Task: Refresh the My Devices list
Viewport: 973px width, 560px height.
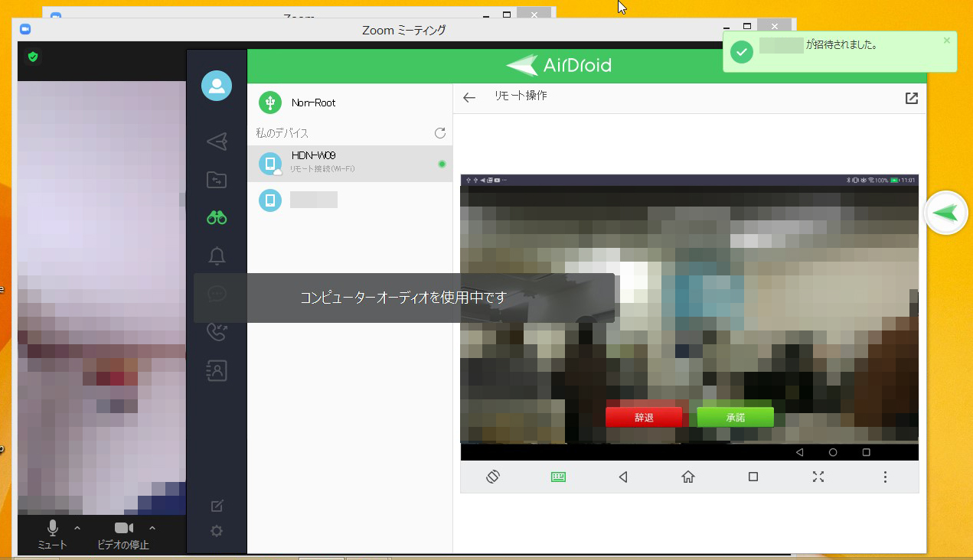Action: [440, 133]
